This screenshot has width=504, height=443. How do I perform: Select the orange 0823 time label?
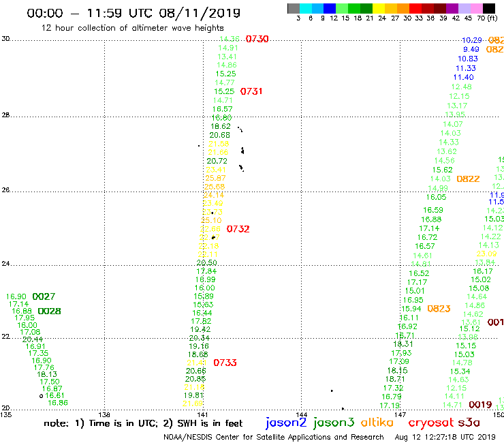(439, 309)
